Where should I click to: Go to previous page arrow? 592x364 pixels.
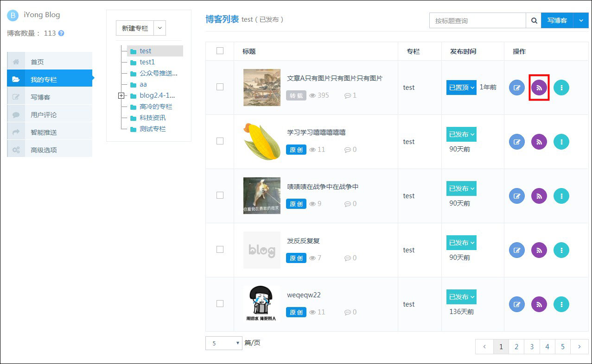coord(484,346)
